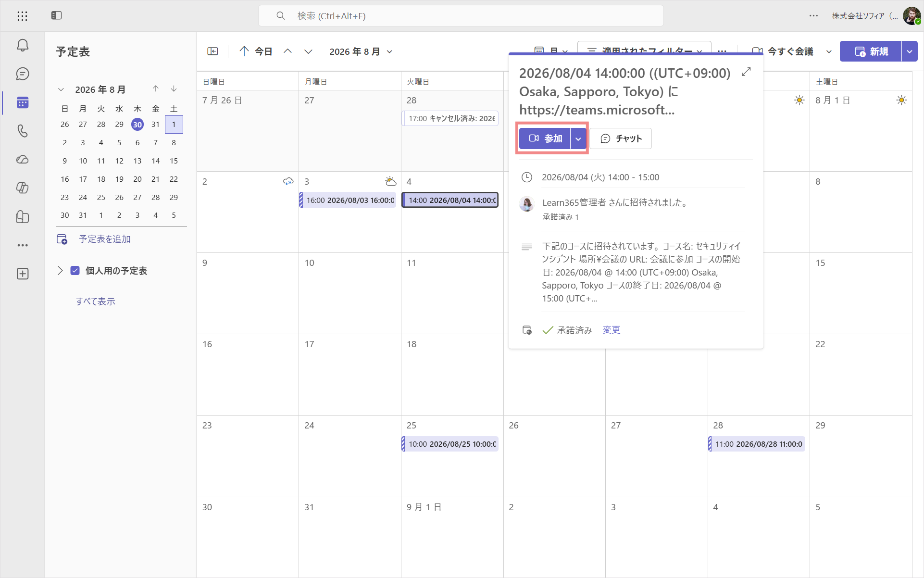Expand the 個人用の予定表 group
The image size is (924, 578).
pyautogui.click(x=60, y=271)
